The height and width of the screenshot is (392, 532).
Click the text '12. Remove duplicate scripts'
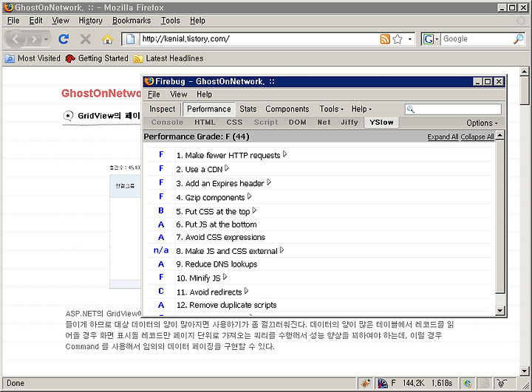[x=226, y=305]
